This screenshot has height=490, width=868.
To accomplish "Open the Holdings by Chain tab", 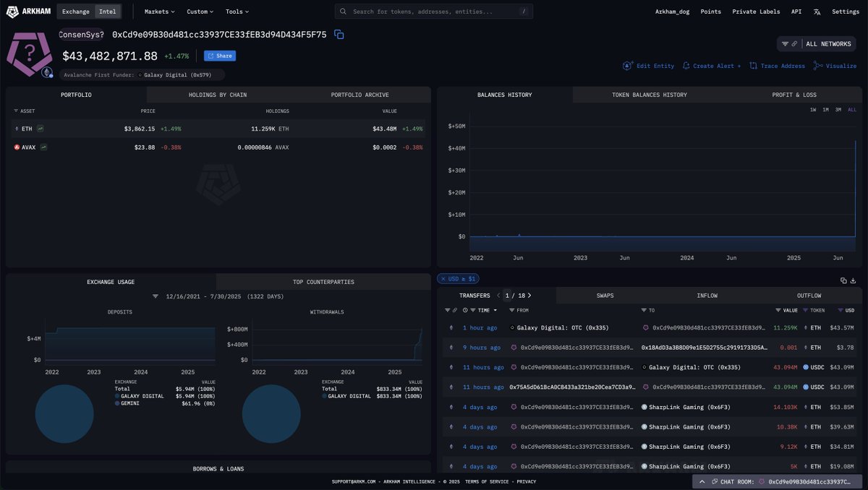I will coord(218,95).
